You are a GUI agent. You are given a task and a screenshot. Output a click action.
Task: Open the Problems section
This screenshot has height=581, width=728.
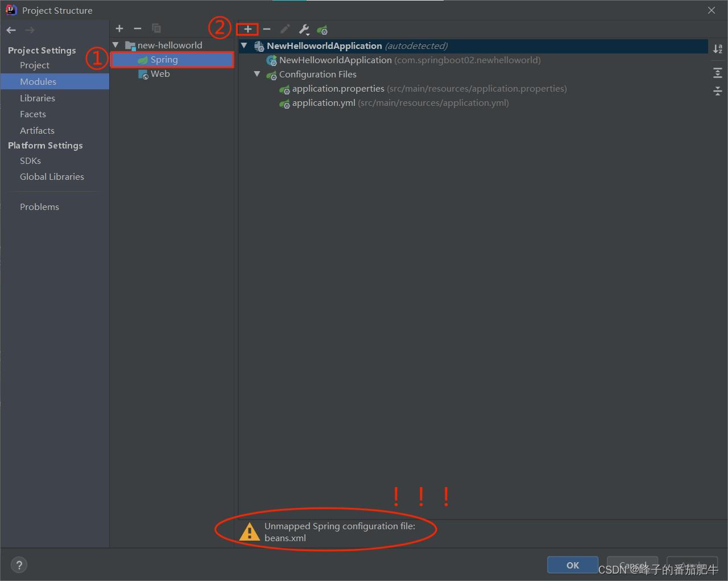tap(39, 207)
